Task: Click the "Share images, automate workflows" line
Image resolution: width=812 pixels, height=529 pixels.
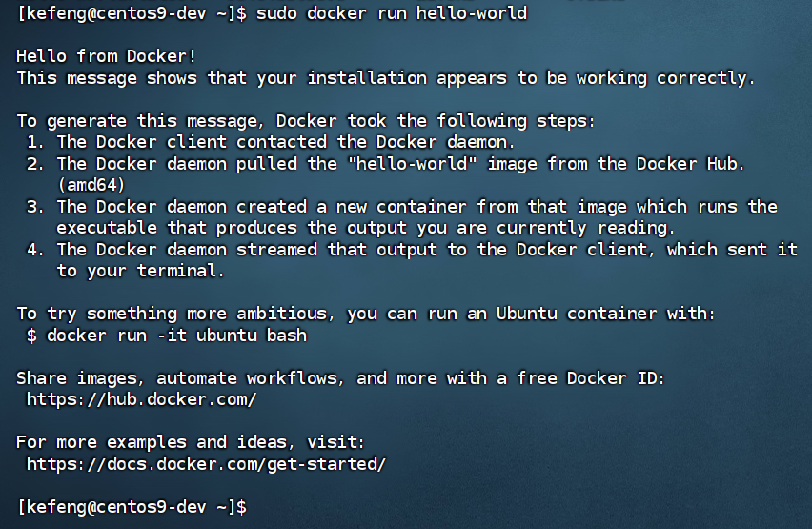Action: (x=340, y=378)
